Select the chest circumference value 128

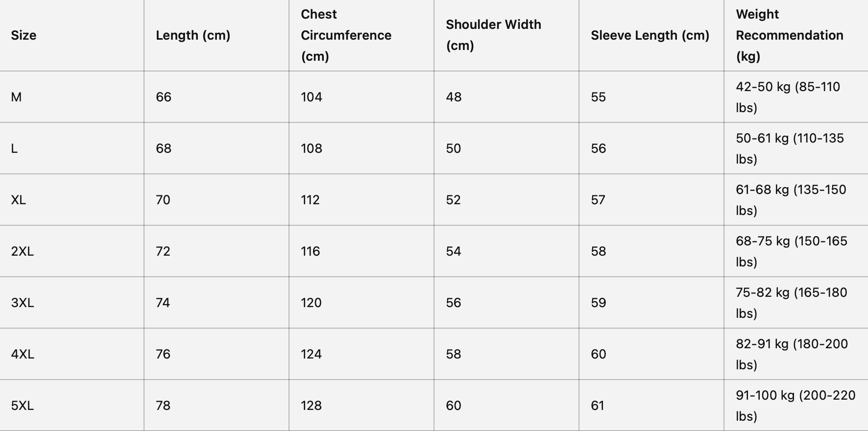pyautogui.click(x=312, y=406)
